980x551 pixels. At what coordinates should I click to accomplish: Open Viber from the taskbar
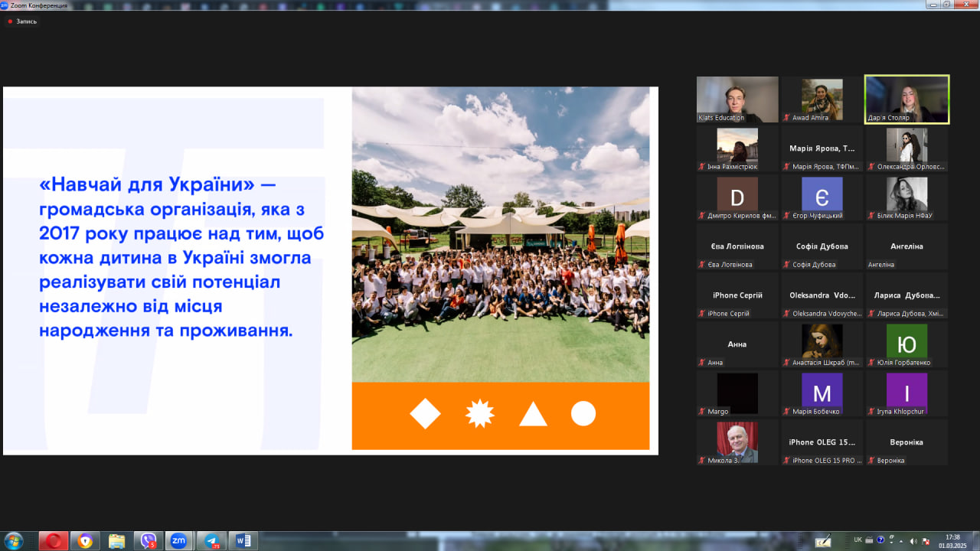click(149, 541)
